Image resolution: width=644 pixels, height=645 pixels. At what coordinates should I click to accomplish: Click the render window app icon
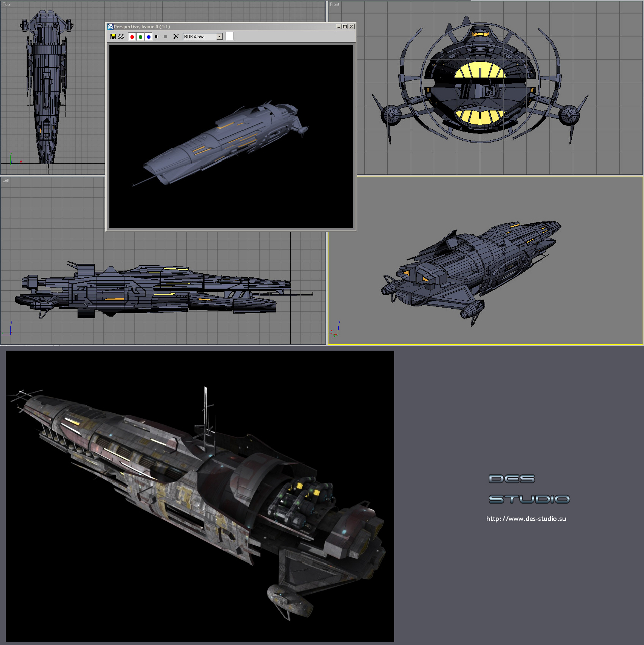[110, 27]
